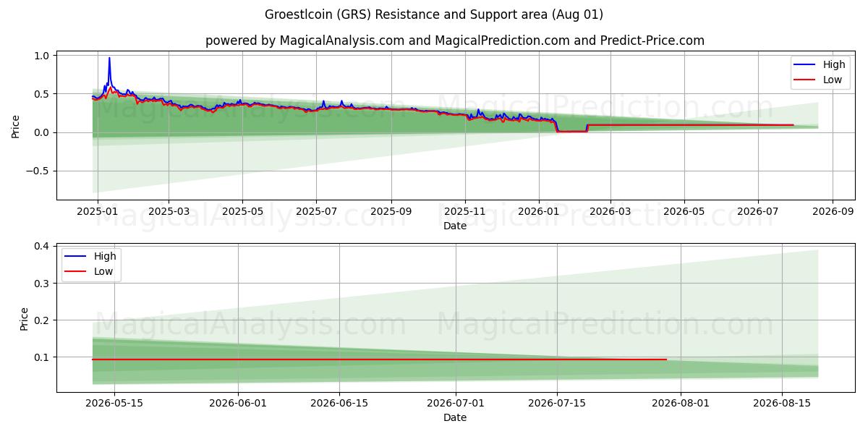Select the '2025-11' tick label
The width and height of the screenshot is (868, 434).
pos(465,212)
